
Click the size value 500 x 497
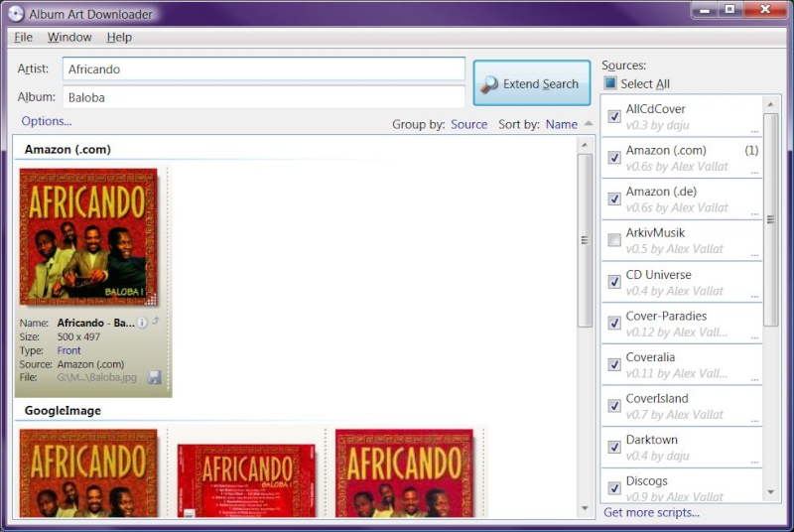click(x=78, y=336)
